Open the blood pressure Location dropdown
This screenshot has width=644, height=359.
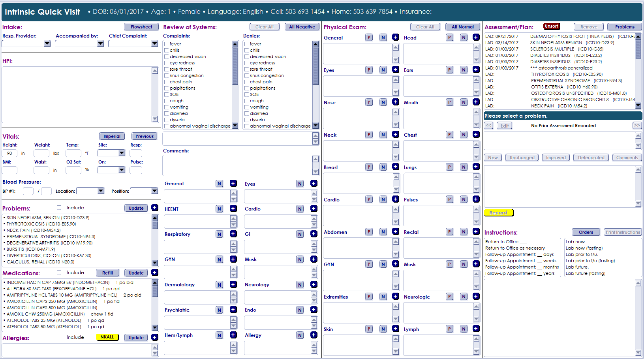point(101,191)
